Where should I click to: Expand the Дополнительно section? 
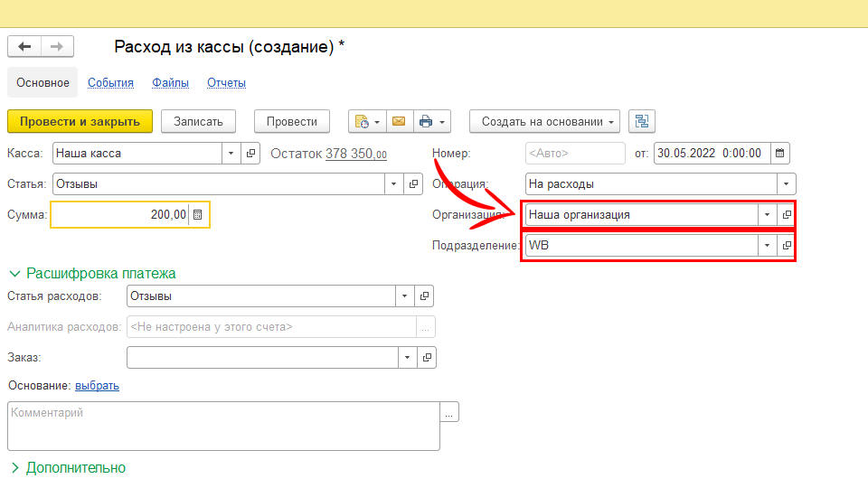coord(15,468)
